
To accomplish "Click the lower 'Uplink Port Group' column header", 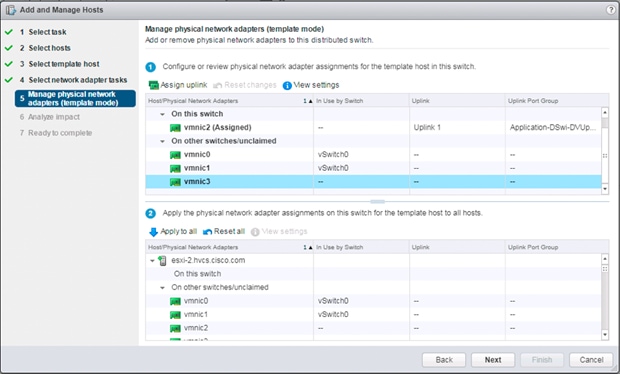I will (557, 247).
